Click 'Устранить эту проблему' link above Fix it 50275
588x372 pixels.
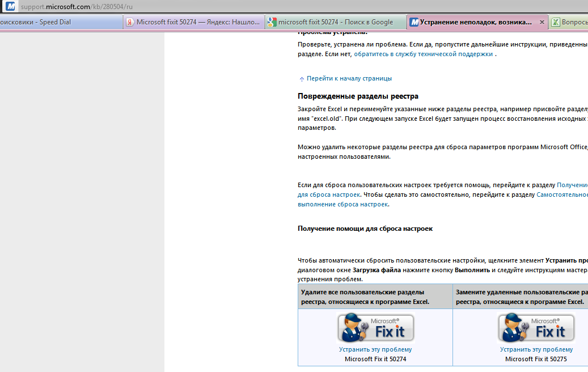(536, 349)
